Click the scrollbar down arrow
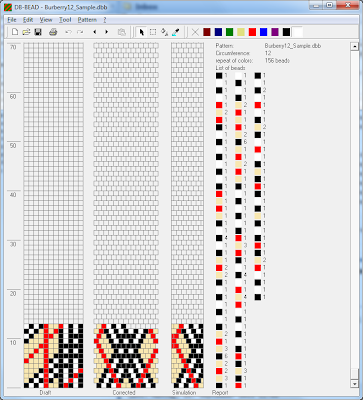Screen dimensions: 363x400 tap(355, 384)
